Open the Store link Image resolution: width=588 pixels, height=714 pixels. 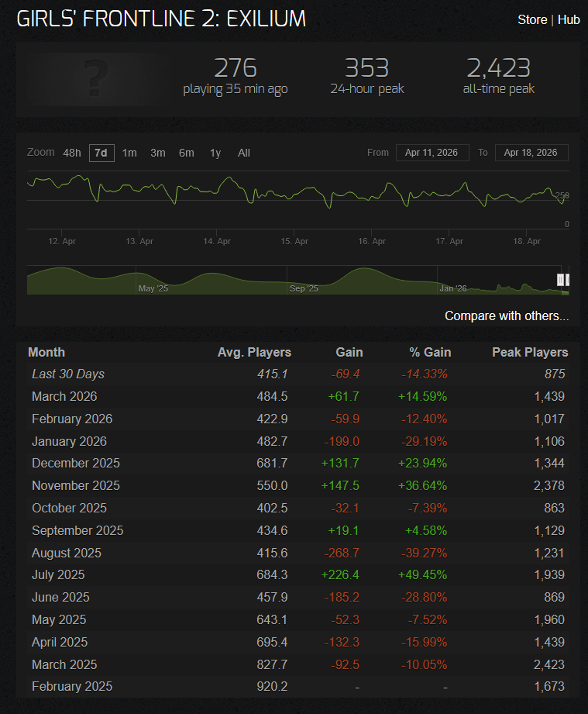[x=532, y=20]
